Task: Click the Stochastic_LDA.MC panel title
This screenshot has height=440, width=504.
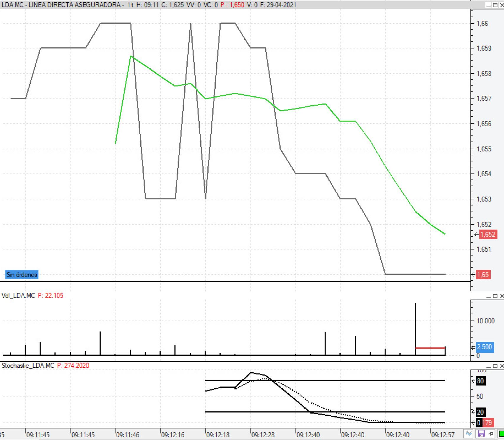Action: (x=28, y=365)
